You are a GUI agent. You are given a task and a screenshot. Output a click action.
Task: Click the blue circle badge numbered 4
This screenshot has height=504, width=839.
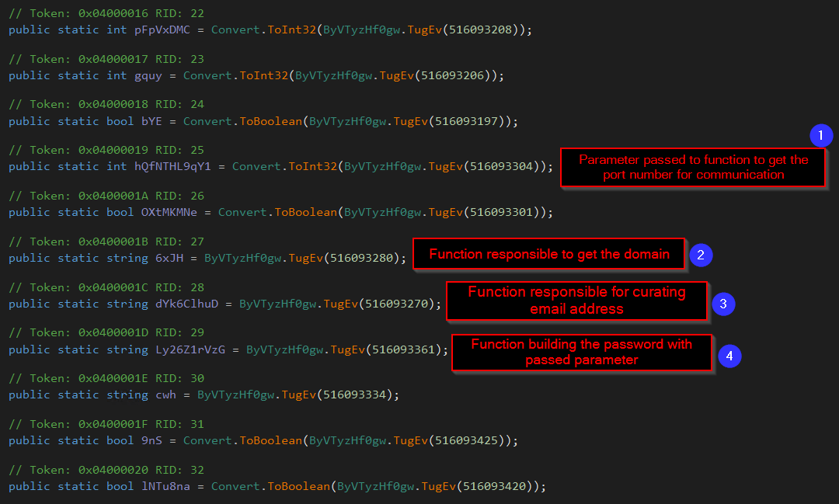[x=729, y=356]
